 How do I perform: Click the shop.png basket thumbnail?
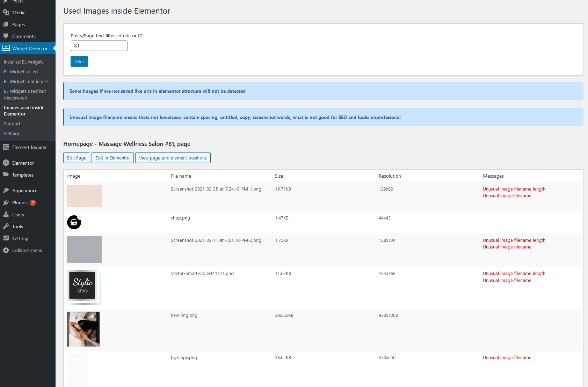[x=74, y=222]
